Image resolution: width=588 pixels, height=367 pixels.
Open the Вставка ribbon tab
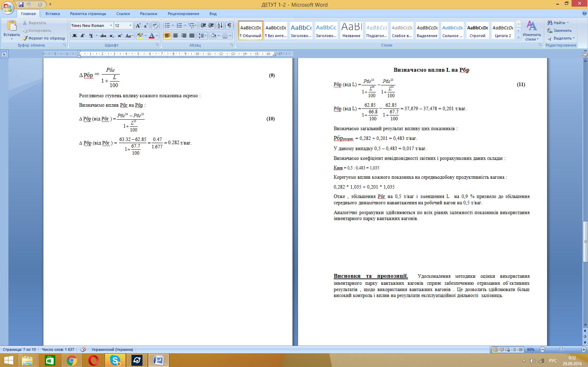point(53,14)
